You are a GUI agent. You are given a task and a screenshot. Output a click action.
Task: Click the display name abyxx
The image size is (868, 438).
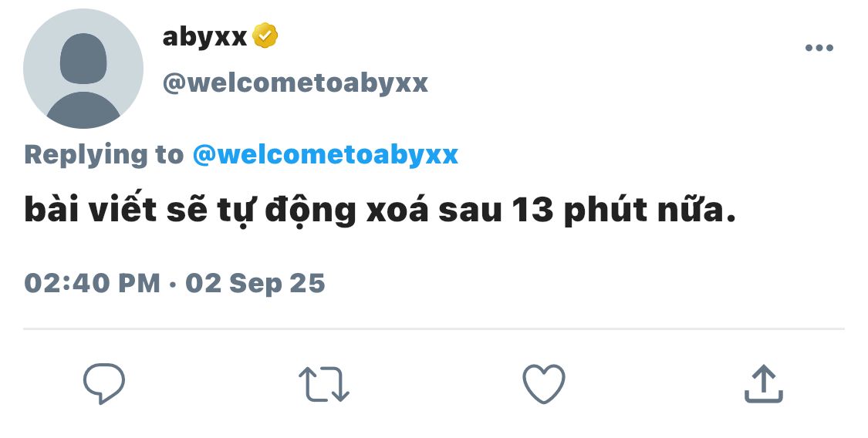[x=204, y=37]
